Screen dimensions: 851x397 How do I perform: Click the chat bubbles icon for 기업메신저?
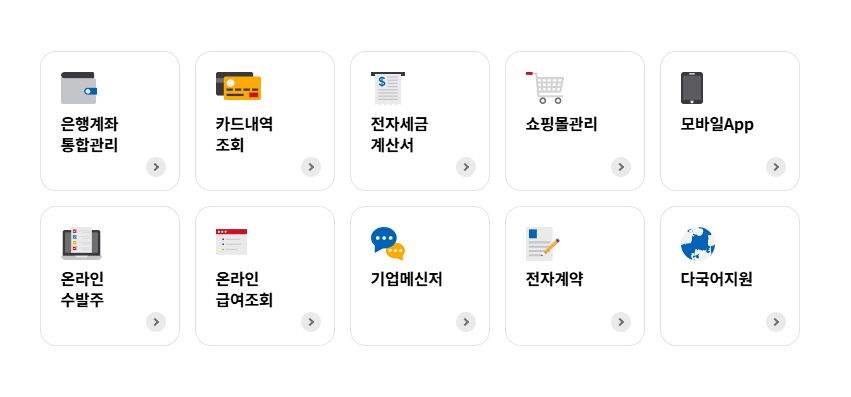point(388,243)
